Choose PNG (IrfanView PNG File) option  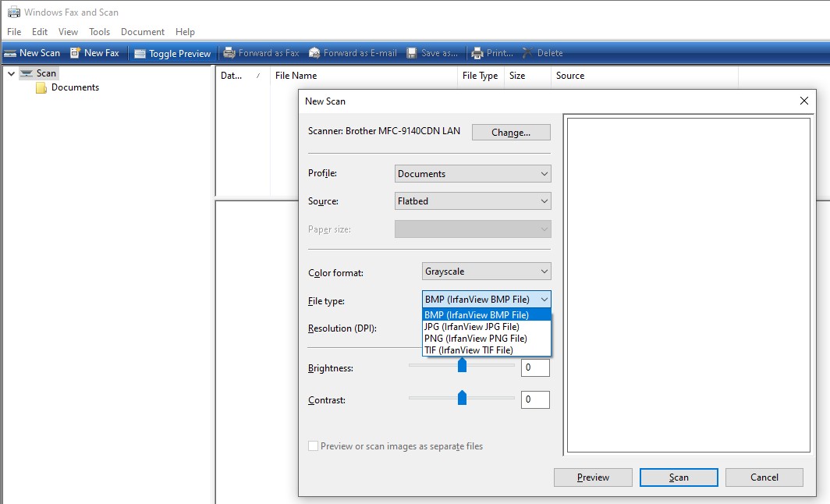[475, 339]
